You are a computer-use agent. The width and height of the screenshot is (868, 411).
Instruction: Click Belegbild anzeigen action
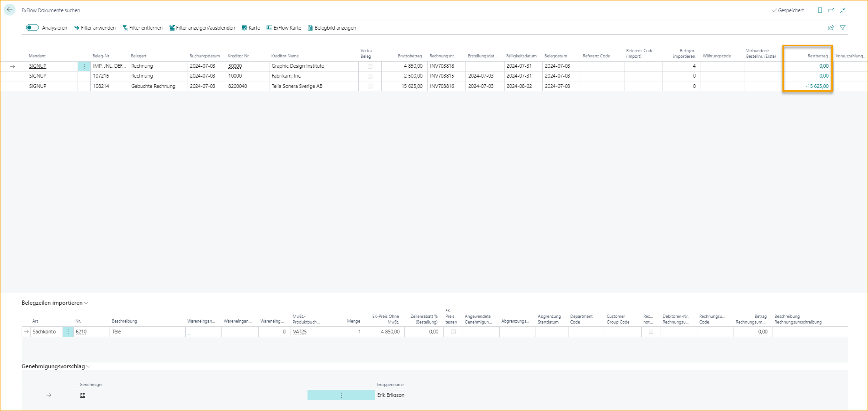[331, 28]
